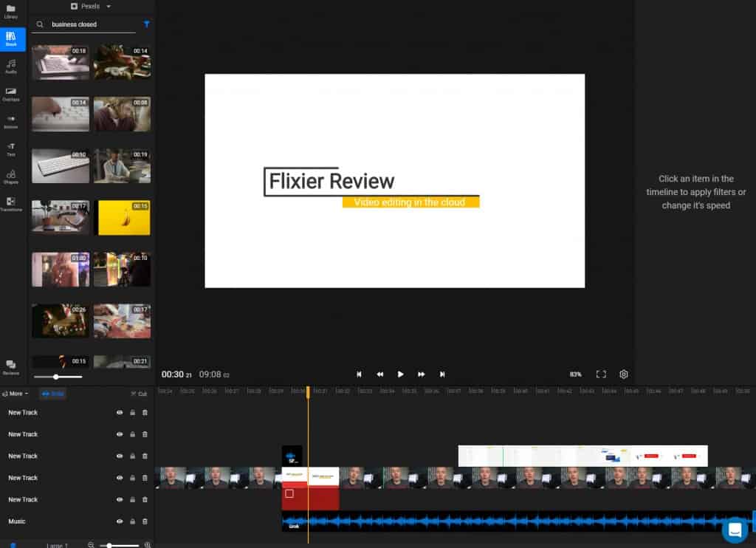Select the red clip on the timeline
Image resolution: width=756 pixels, height=548 pixels.
(311, 499)
